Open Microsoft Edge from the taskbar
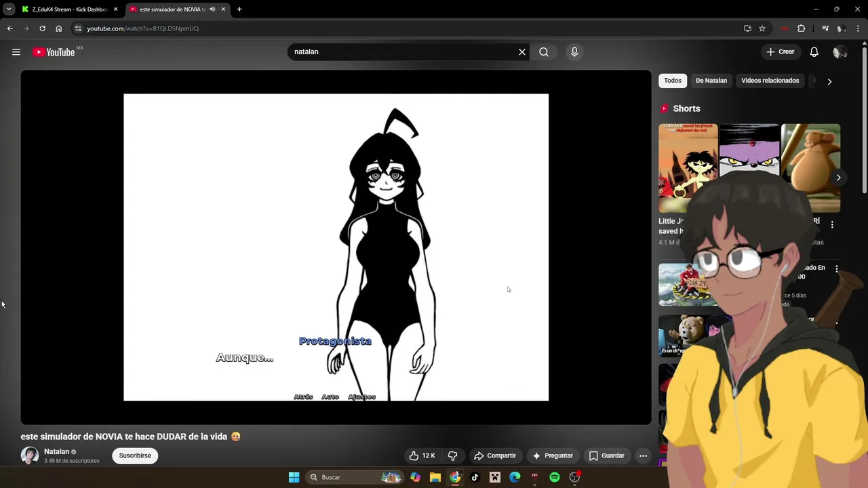The image size is (868, 488). [x=515, y=477]
